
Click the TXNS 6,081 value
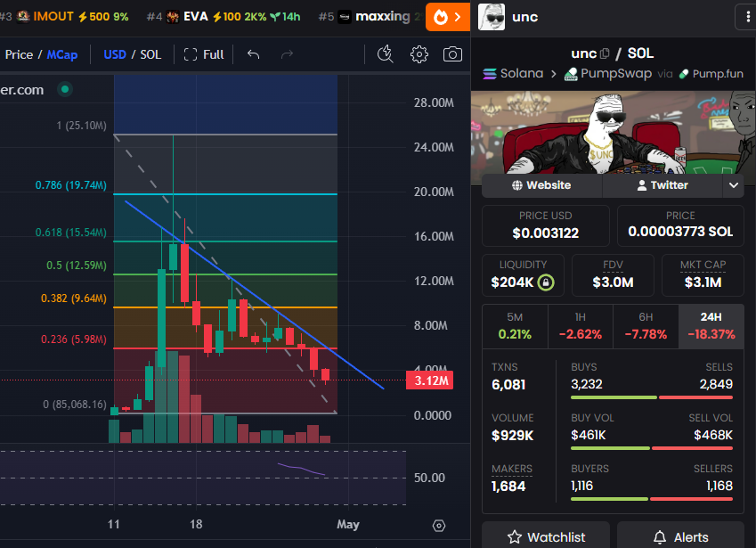(x=508, y=385)
